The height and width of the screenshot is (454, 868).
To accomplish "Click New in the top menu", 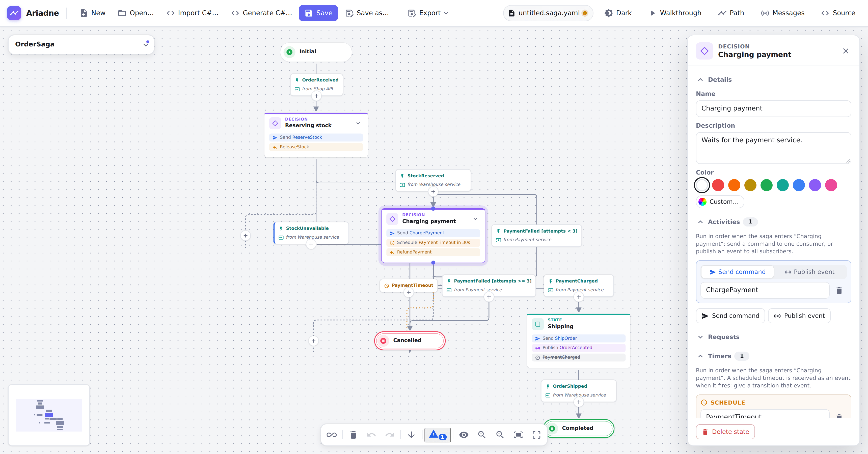I will tap(93, 13).
